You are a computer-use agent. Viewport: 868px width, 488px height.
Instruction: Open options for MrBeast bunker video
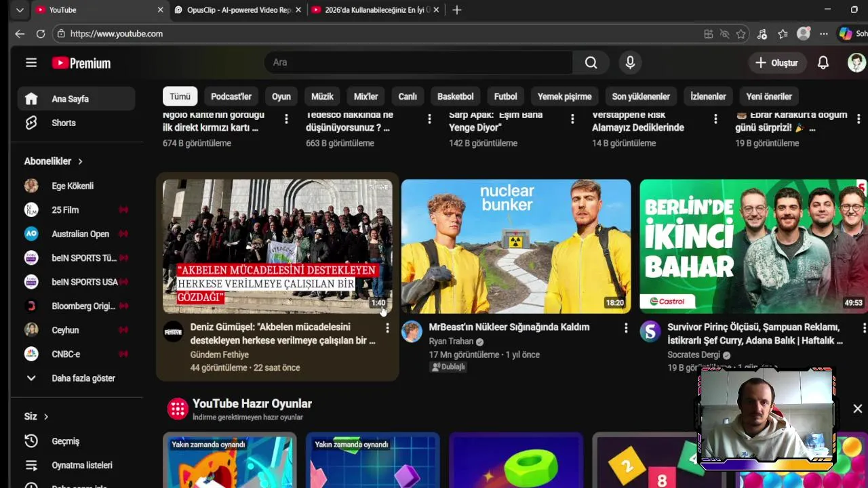pos(626,328)
